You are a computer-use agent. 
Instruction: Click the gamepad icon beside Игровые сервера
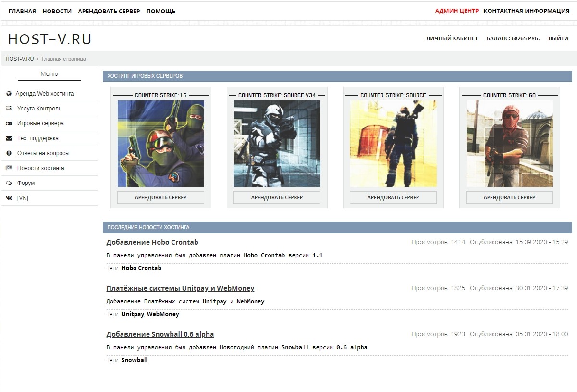(9, 123)
